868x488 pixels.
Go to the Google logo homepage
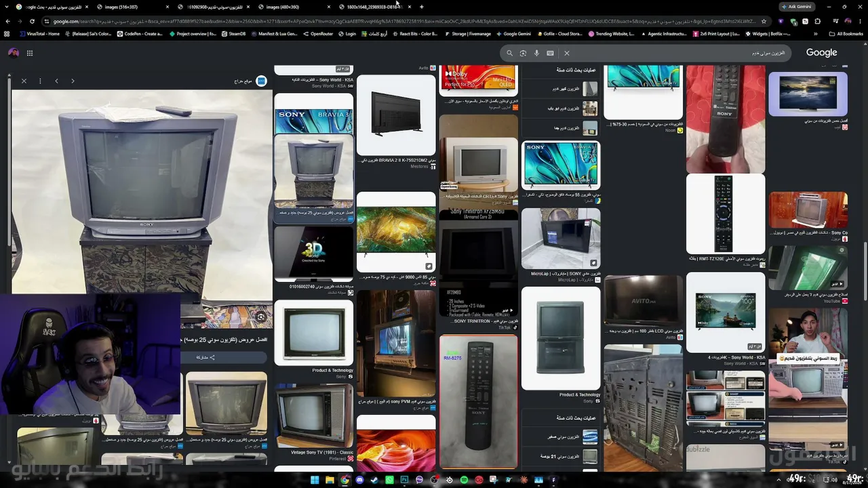(821, 53)
